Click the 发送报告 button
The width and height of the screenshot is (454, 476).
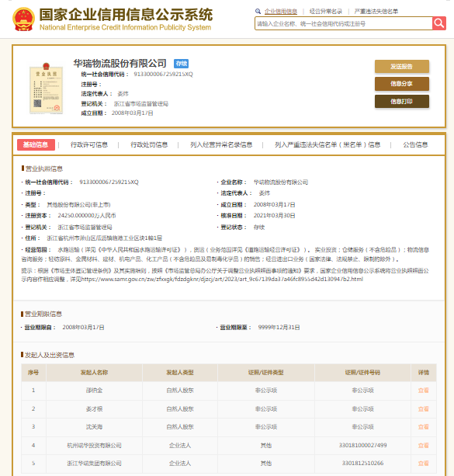[x=402, y=67]
